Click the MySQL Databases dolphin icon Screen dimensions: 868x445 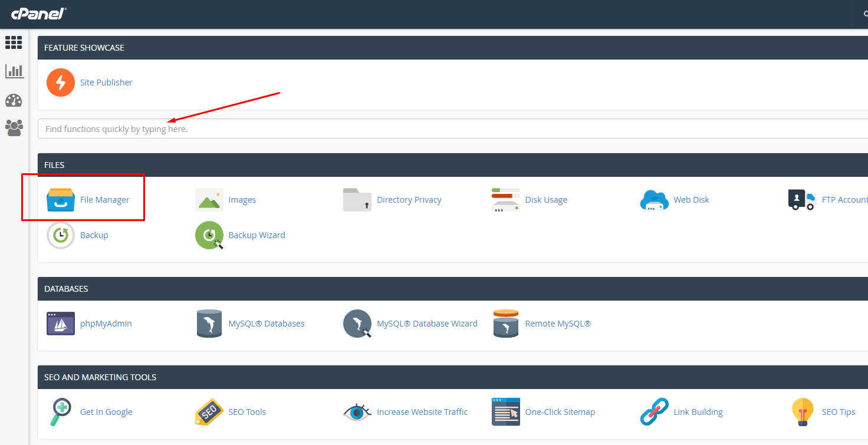point(209,324)
